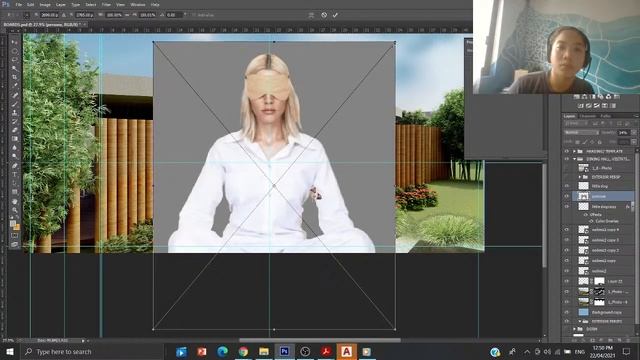Click the orange background color swatch
This screenshot has width=640, height=360.
(17, 227)
